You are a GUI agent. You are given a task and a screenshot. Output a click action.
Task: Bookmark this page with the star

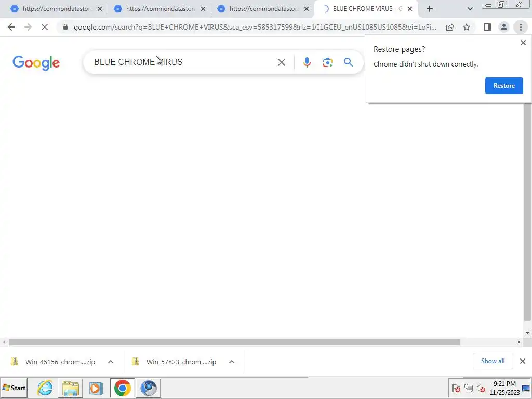pos(467,27)
